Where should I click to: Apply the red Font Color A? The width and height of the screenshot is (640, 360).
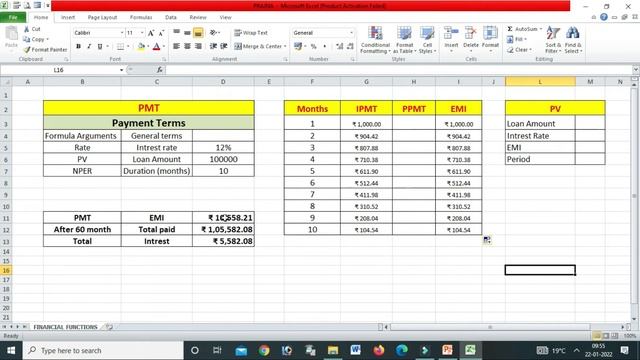coord(156,47)
